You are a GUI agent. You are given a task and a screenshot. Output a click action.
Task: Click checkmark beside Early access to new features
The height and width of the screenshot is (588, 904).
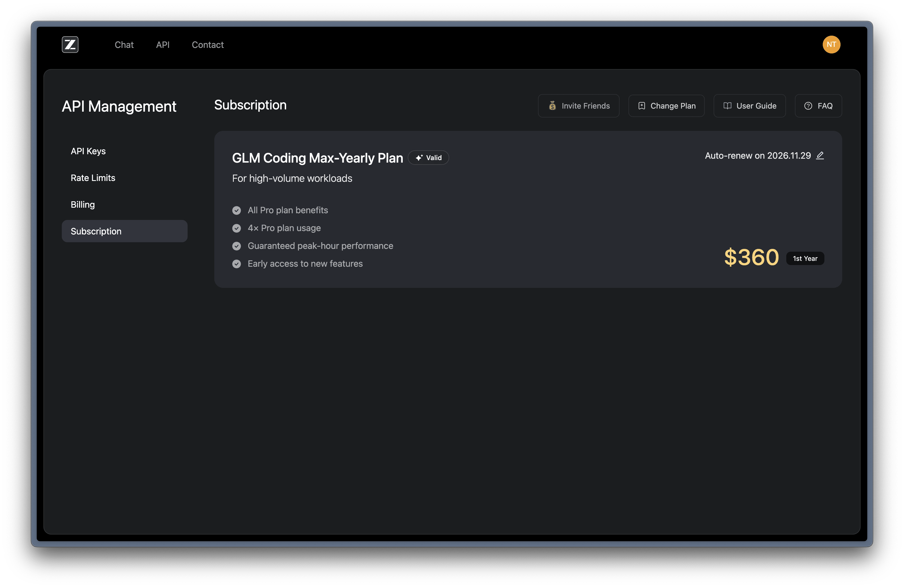237,264
